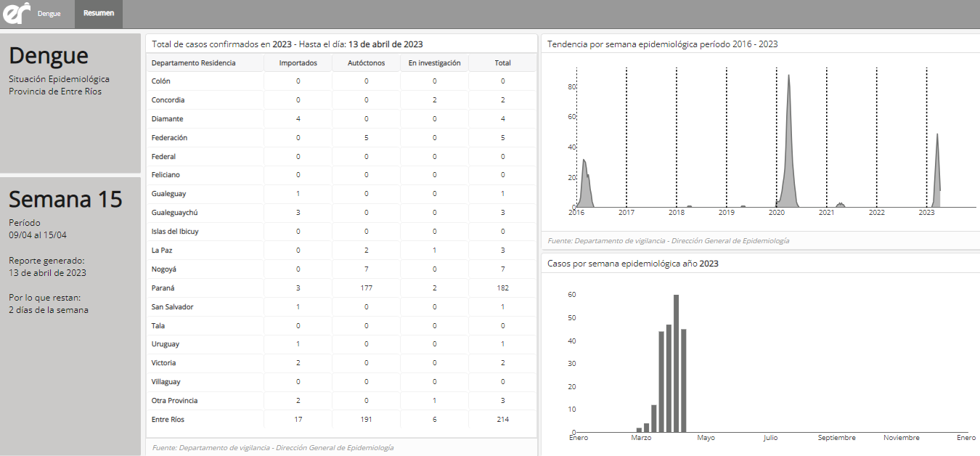Sort table by Importados column
The height and width of the screenshot is (456, 980).
[298, 63]
